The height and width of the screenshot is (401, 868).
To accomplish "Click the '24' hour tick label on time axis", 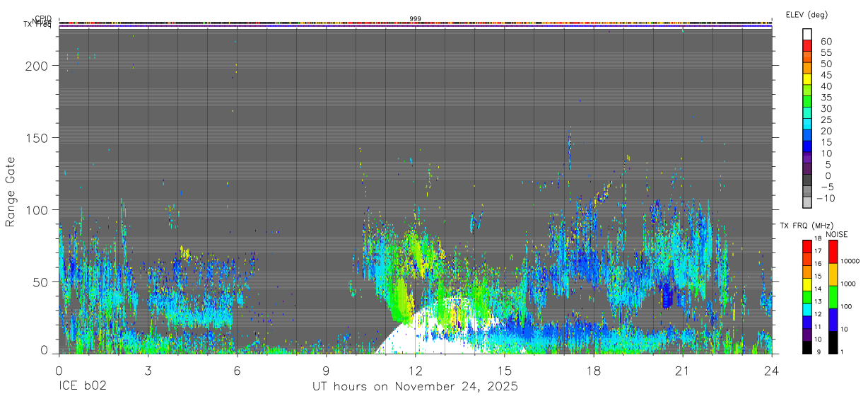I will tap(772, 370).
